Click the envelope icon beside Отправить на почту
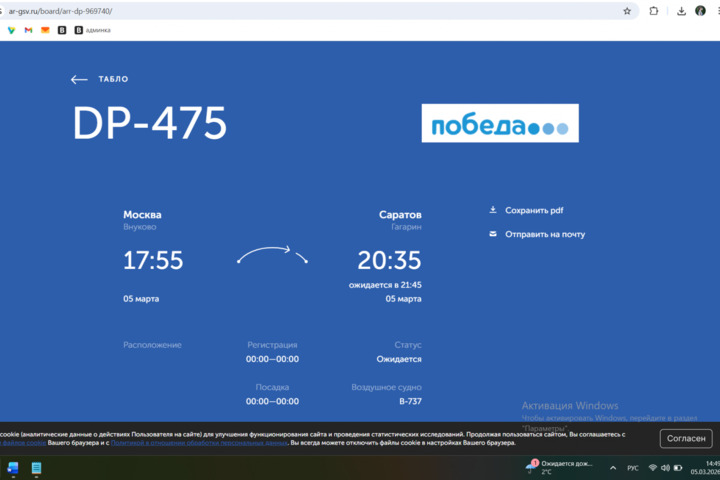The height and width of the screenshot is (480, 720). [492, 234]
